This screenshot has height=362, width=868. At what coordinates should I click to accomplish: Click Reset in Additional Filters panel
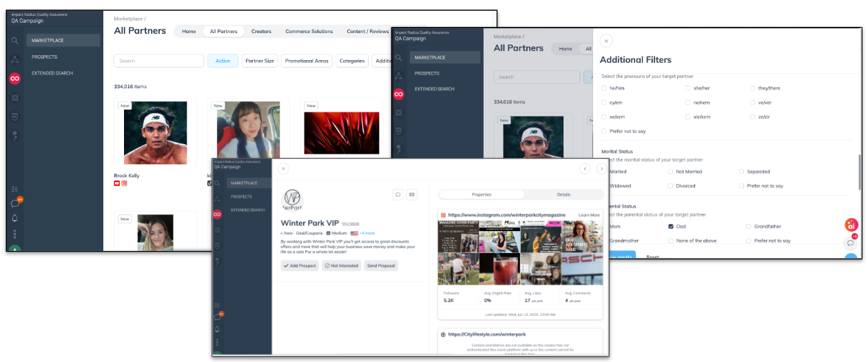(652, 257)
